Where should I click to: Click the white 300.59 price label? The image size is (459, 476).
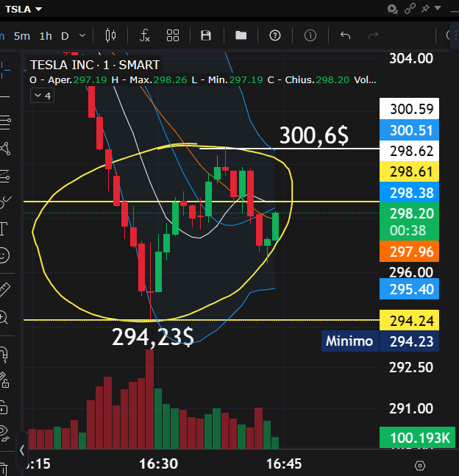[409, 109]
